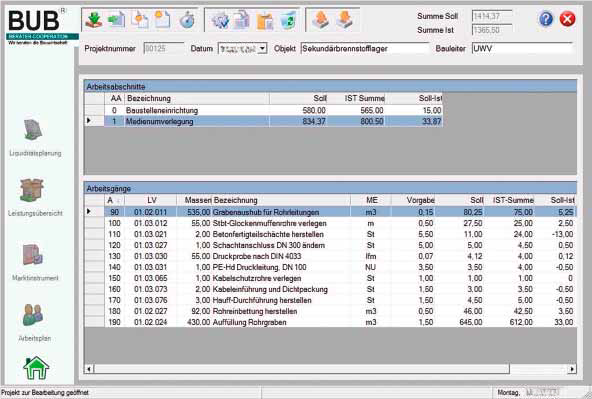Click the blue question mark help icon
The width and height of the screenshot is (592, 399).
[546, 19]
